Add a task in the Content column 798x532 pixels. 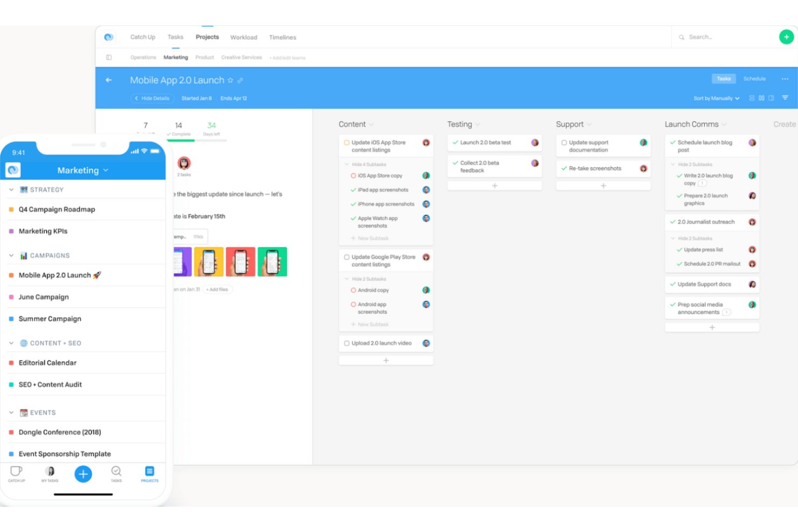(386, 361)
